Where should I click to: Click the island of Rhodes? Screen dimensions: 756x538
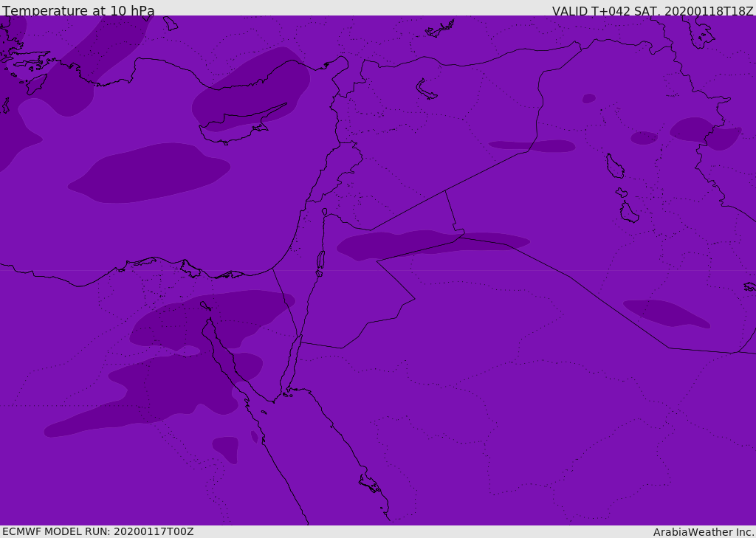36,83
